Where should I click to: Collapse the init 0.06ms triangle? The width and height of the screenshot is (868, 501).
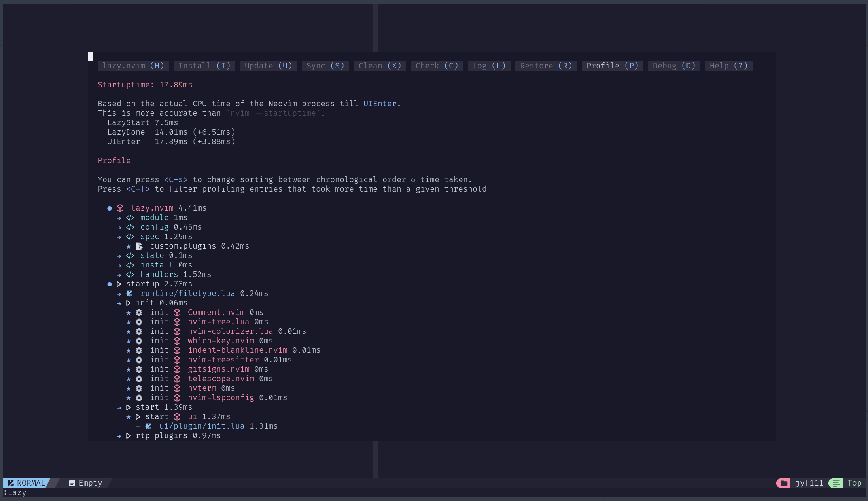tap(129, 303)
